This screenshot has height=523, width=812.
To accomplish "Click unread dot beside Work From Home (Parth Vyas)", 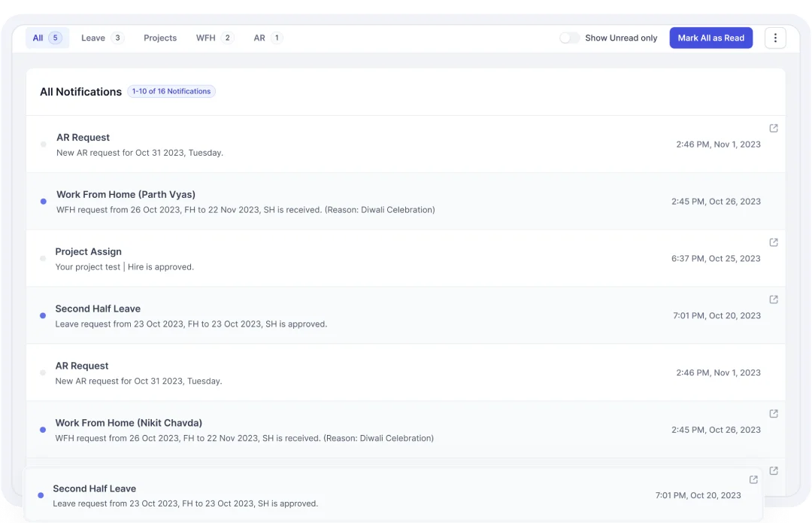I will 43,202.
